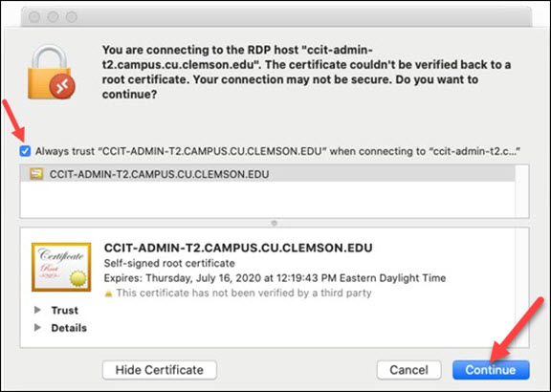Expand the Trust disclosure triangle
Screen dimensions: 551x392
pos(37,310)
